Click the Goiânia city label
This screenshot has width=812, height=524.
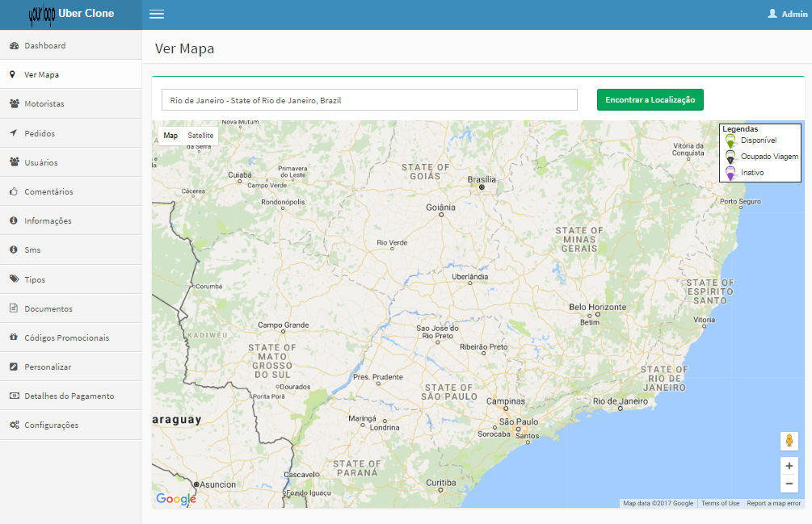coord(440,208)
